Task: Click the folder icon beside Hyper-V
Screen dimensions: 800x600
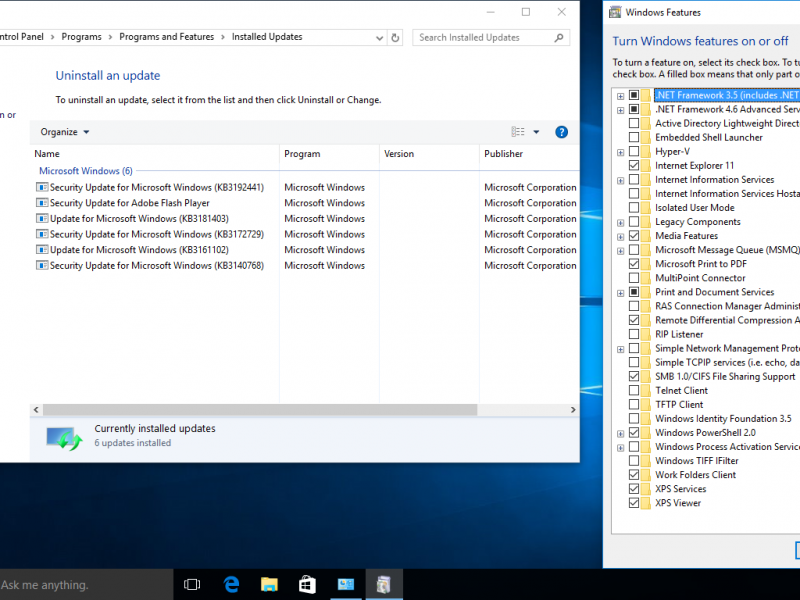Action: point(645,152)
